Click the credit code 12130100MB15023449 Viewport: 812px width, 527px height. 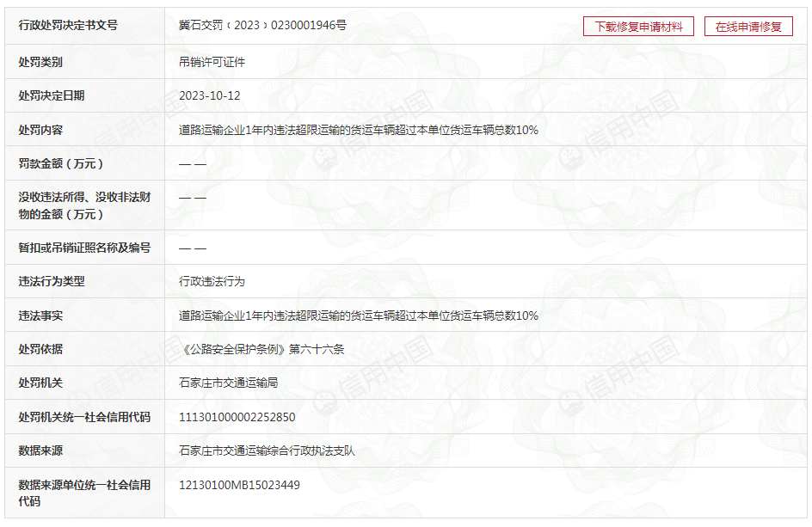click(x=239, y=485)
